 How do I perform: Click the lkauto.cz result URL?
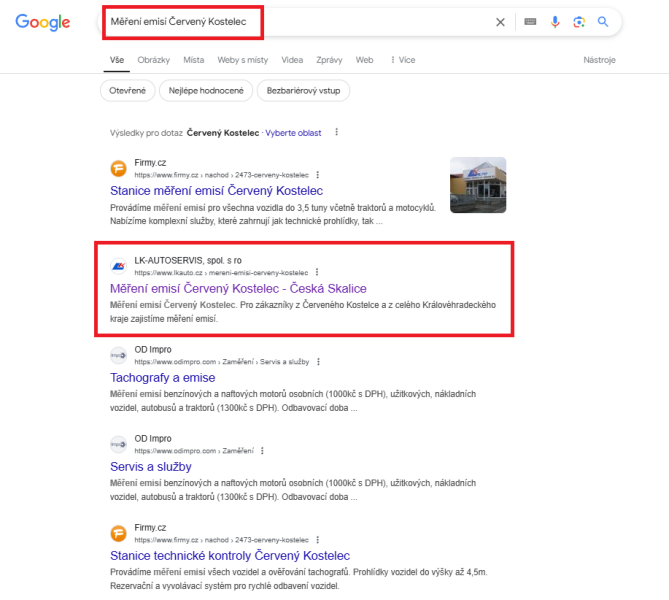coord(221,273)
